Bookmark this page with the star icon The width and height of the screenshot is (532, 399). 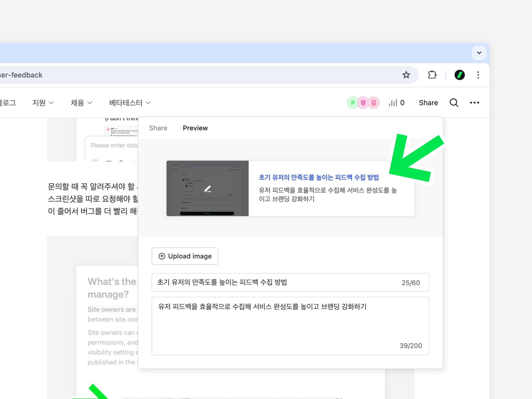(406, 75)
